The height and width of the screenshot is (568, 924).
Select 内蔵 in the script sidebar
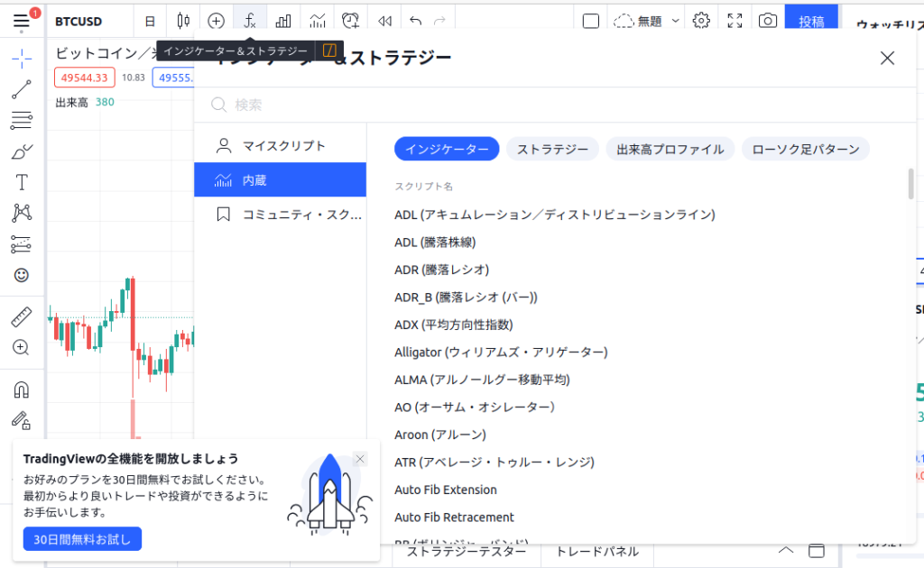(280, 179)
